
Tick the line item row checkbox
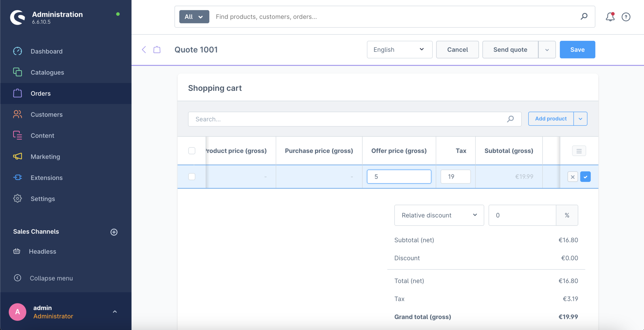point(192,177)
